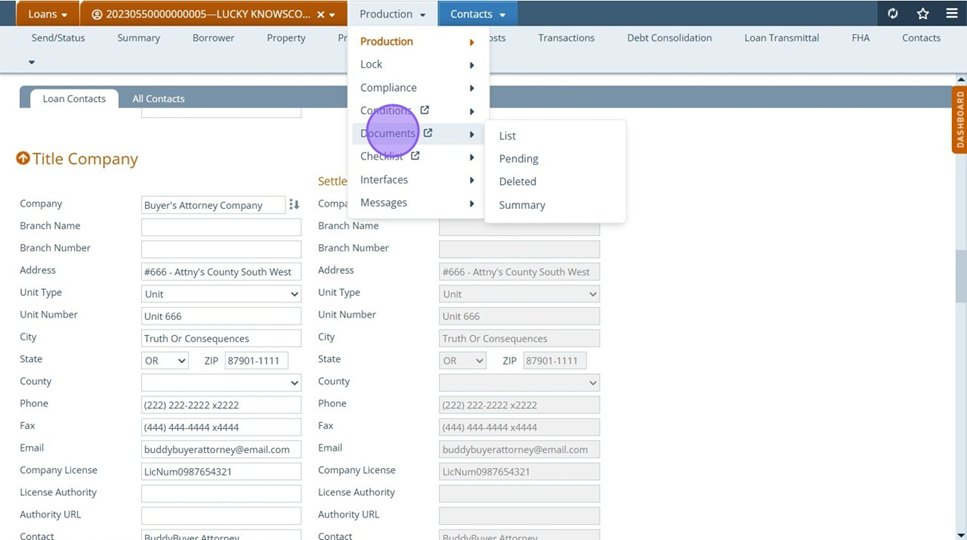This screenshot has height=540, width=967.
Task: Collapse the Title Company section arrow icon
Action: tap(23, 159)
